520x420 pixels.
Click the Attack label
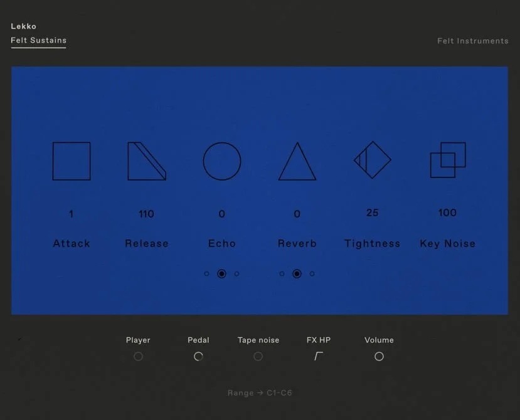[x=72, y=243]
